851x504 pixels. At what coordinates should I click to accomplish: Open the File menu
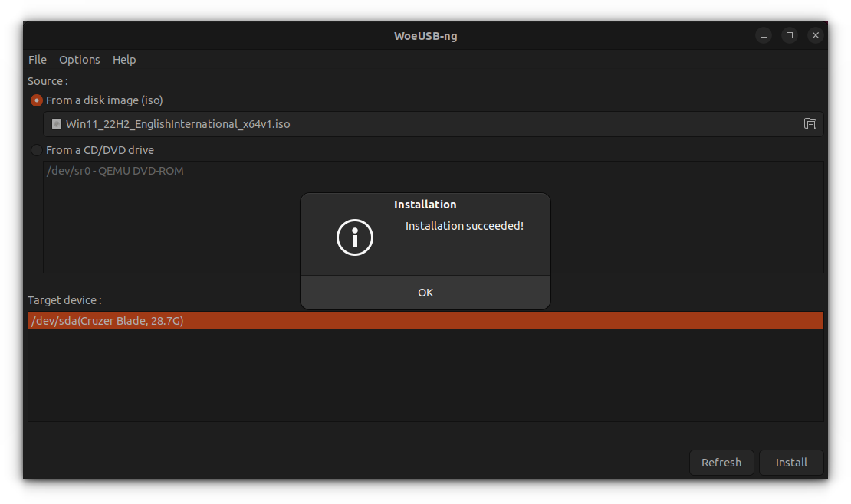click(x=38, y=60)
